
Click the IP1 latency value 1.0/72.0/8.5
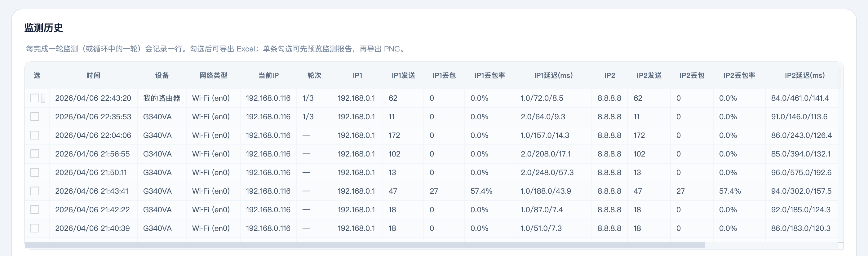[x=542, y=98]
